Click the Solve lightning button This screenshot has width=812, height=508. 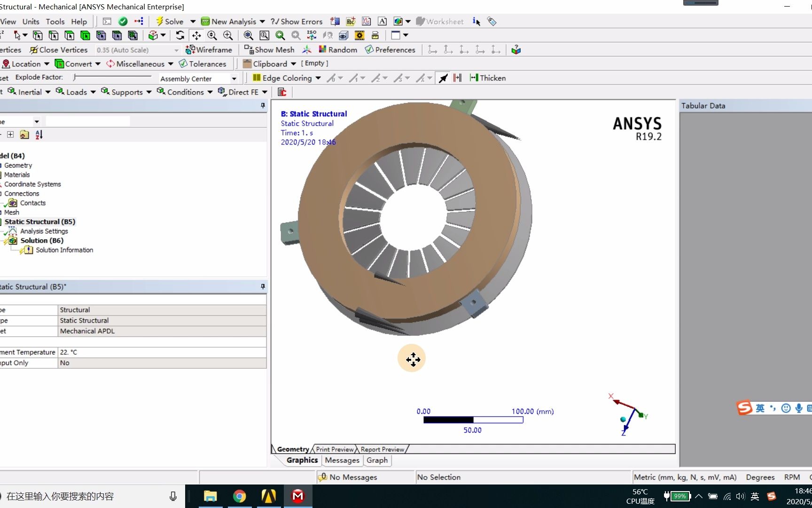click(170, 22)
